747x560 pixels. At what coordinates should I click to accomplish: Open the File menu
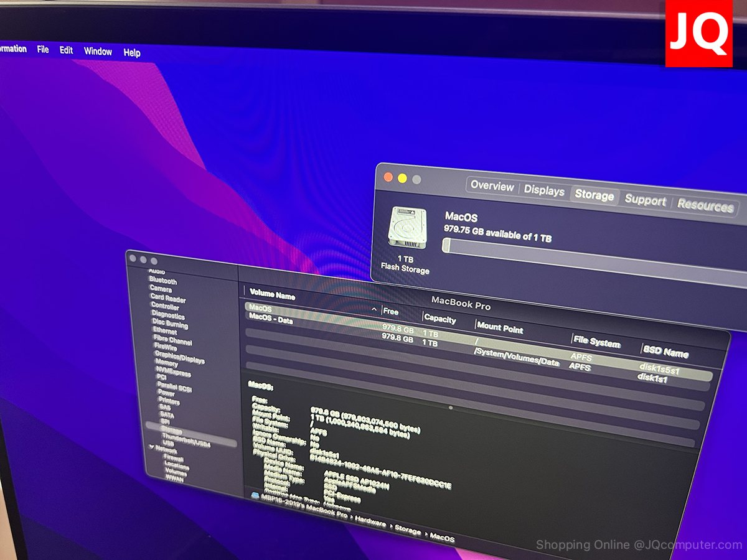43,49
